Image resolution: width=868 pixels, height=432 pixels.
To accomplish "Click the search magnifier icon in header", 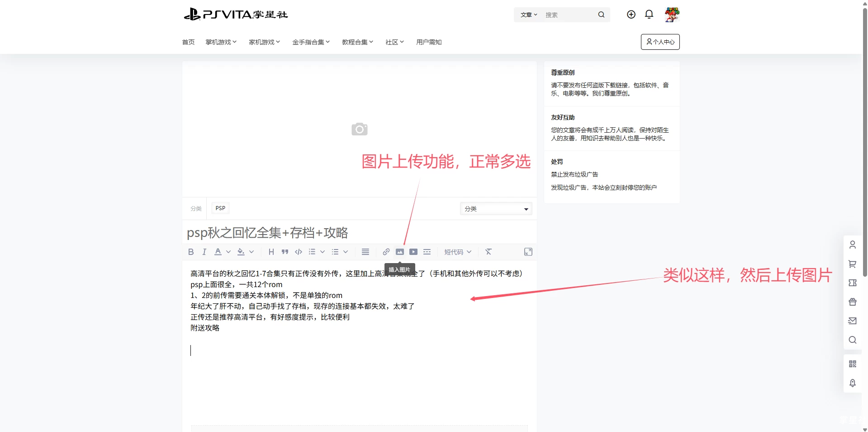I will coord(601,14).
